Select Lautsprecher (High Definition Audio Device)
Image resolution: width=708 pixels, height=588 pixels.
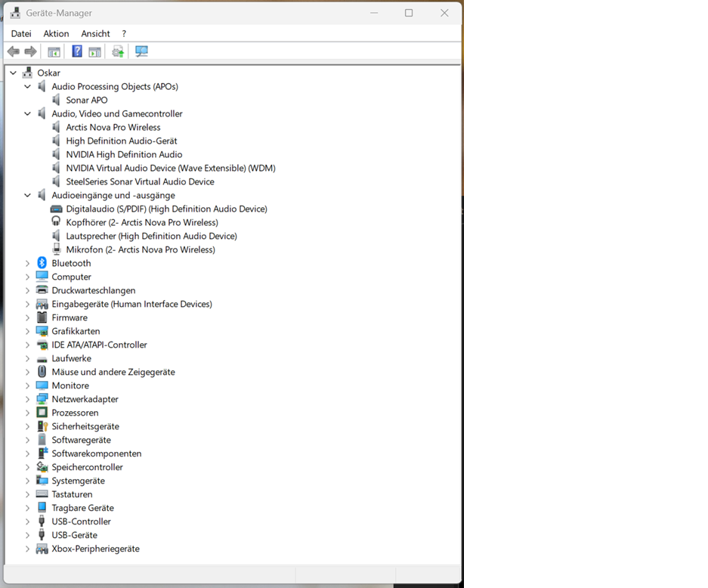coord(151,236)
